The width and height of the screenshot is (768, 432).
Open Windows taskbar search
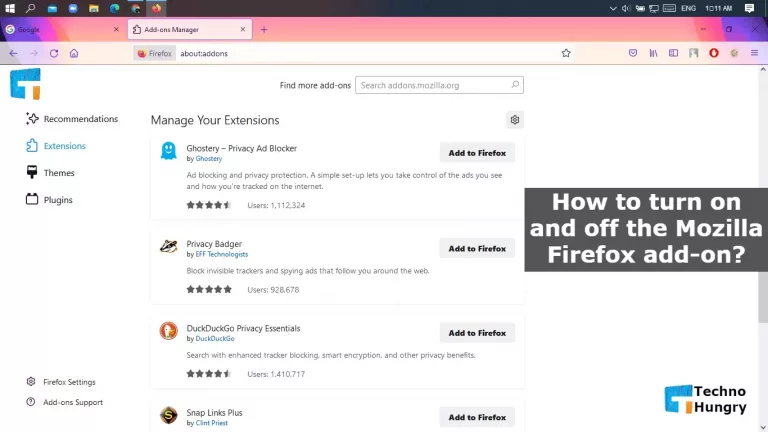click(30, 8)
